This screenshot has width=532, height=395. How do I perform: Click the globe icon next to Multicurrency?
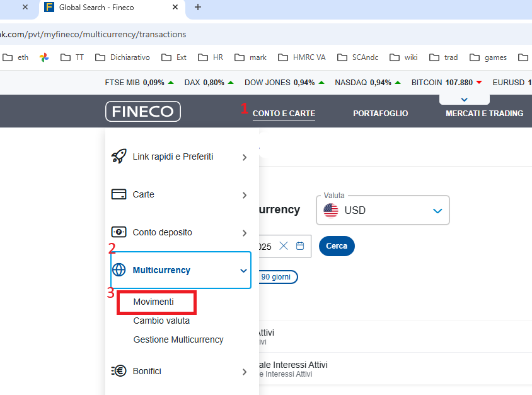click(119, 270)
